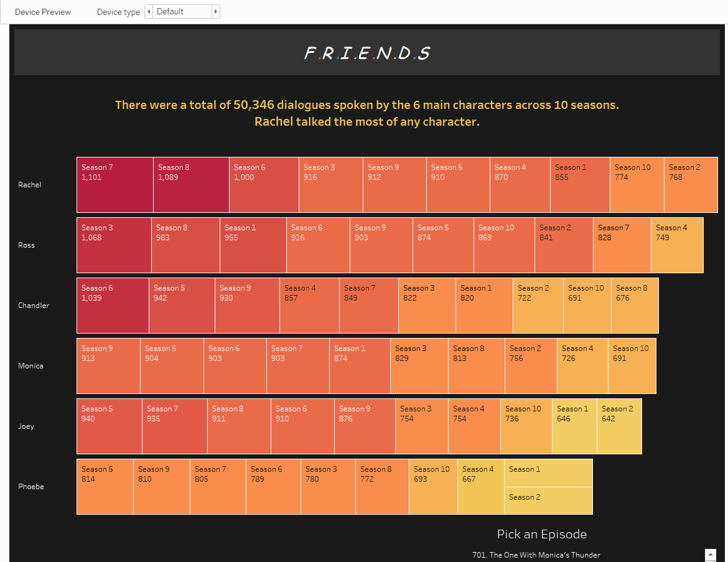Select Monica Season 1 tile (874)

tap(360, 366)
